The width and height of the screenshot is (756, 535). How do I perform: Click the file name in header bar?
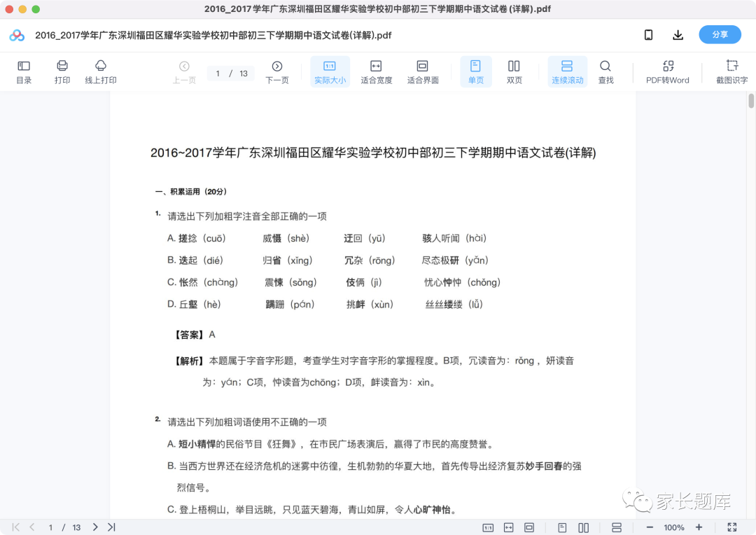(x=213, y=35)
